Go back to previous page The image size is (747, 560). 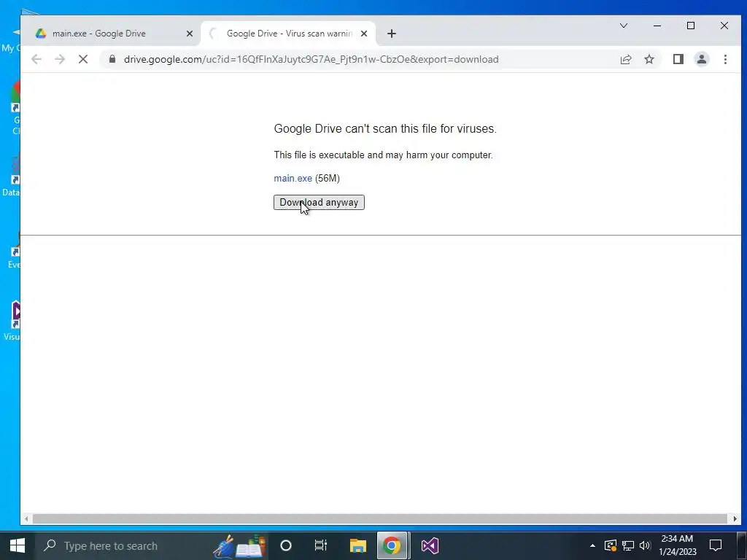[x=36, y=59]
